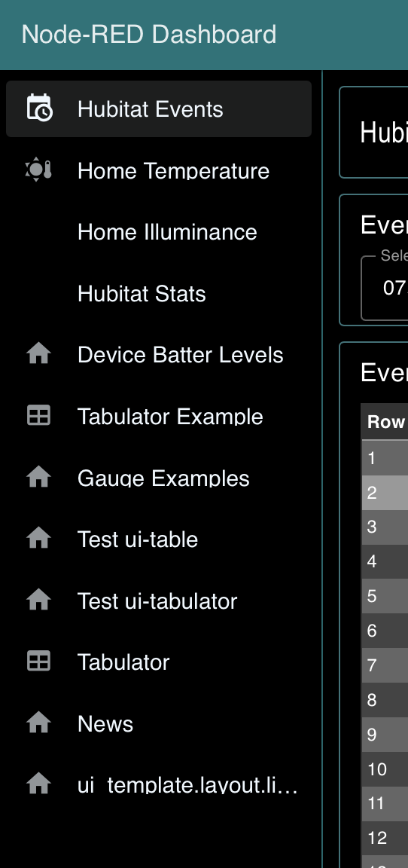
Task: Select table row 7
Action: click(385, 665)
